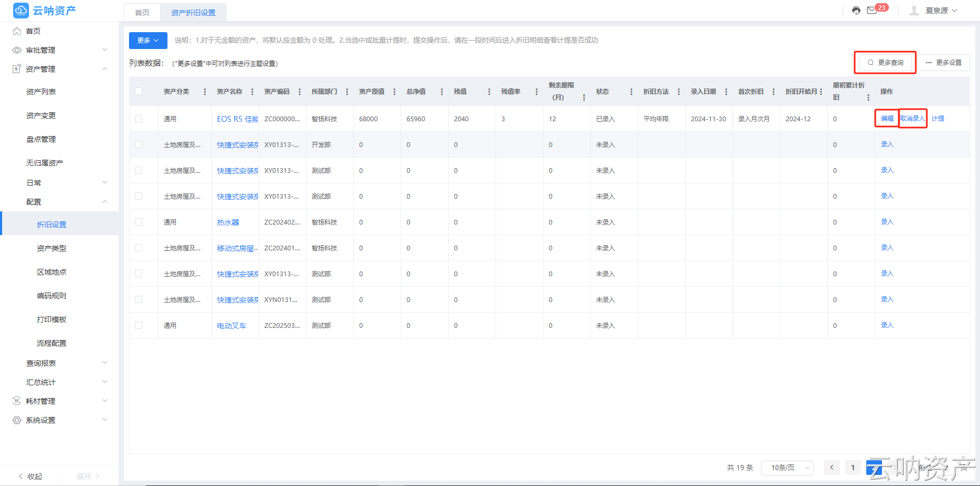The image size is (980, 486).
Task: Toggle the select-all checkbox in table header
Action: coord(138,91)
